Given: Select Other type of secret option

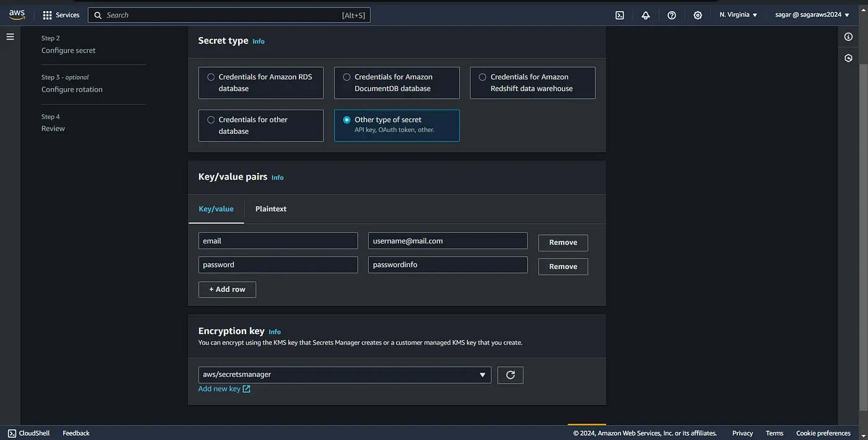Looking at the screenshot, I should click(x=397, y=125).
